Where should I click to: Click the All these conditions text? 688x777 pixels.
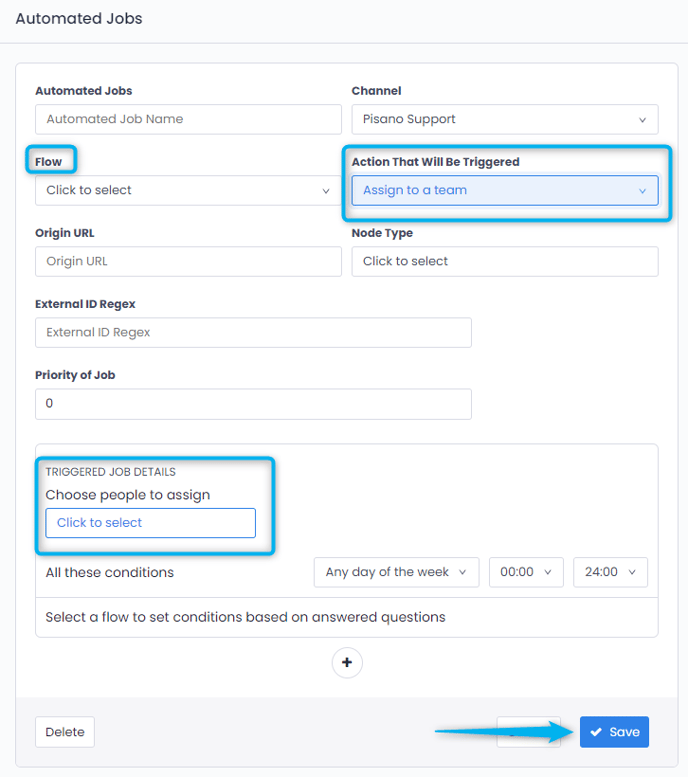(110, 573)
